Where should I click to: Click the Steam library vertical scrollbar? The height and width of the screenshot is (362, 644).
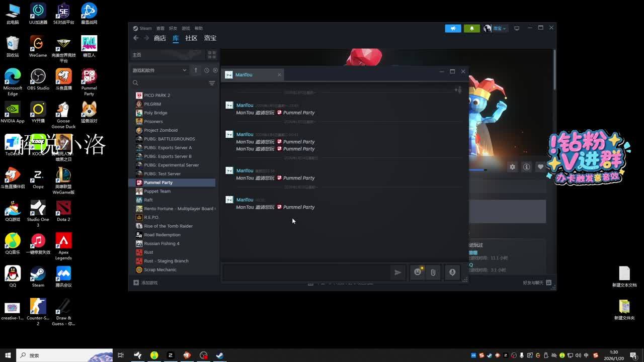click(x=554, y=70)
